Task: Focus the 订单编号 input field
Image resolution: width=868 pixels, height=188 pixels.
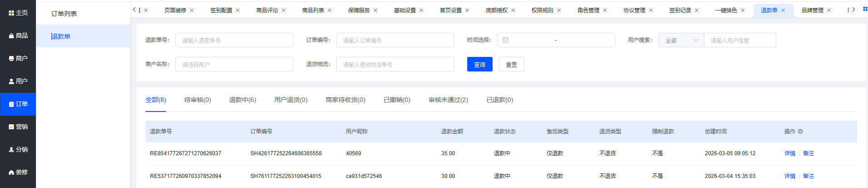Action: pyautogui.click(x=395, y=40)
